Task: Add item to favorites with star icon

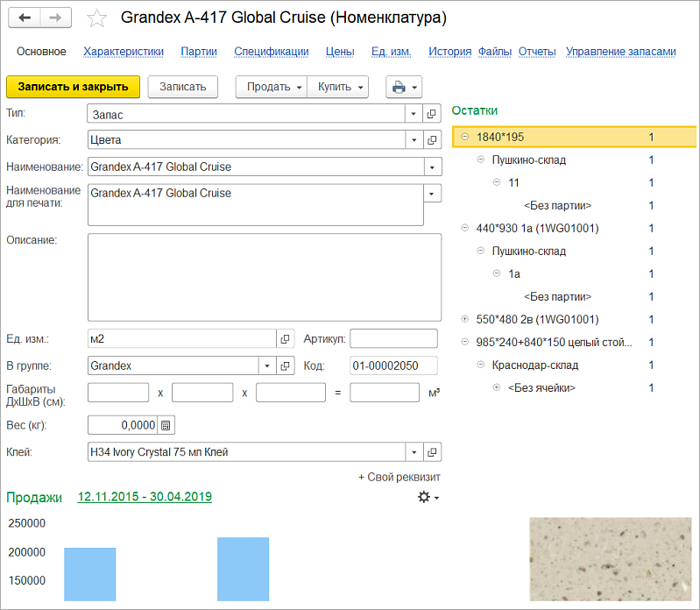Action: point(96,18)
